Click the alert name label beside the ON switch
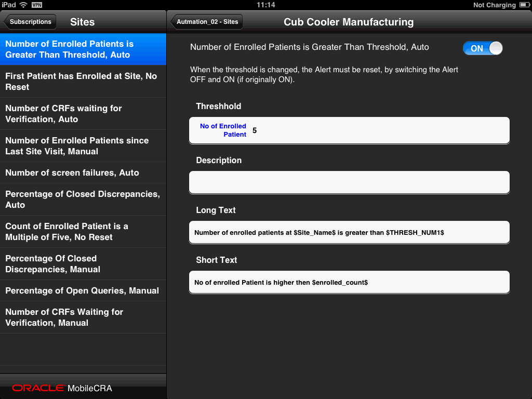This screenshot has width=532, height=399. (310, 47)
